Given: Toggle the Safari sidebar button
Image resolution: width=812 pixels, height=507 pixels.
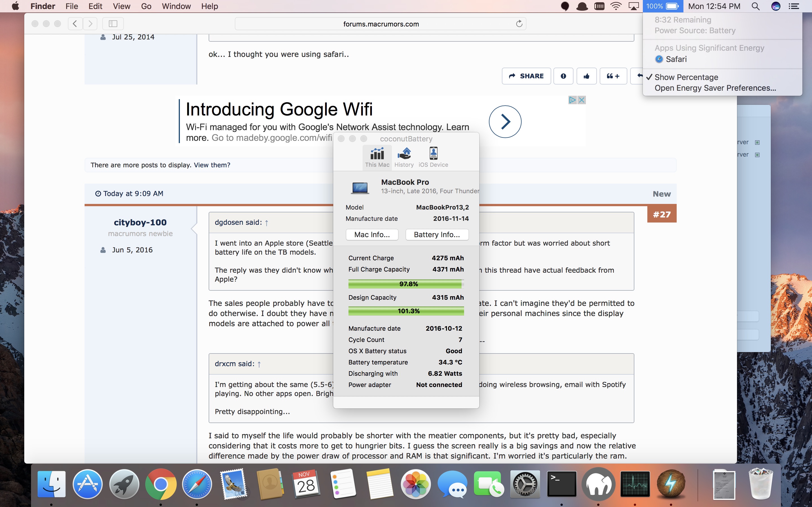Looking at the screenshot, I should click(x=113, y=23).
